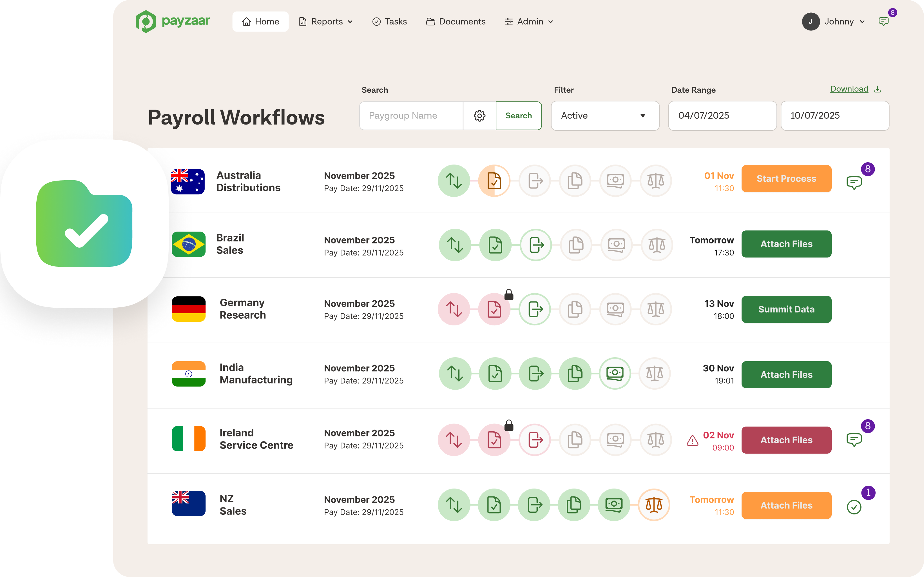Viewport: 924px width, 577px height.
Task: Click Brazil Sales payment money step
Action: click(x=616, y=245)
